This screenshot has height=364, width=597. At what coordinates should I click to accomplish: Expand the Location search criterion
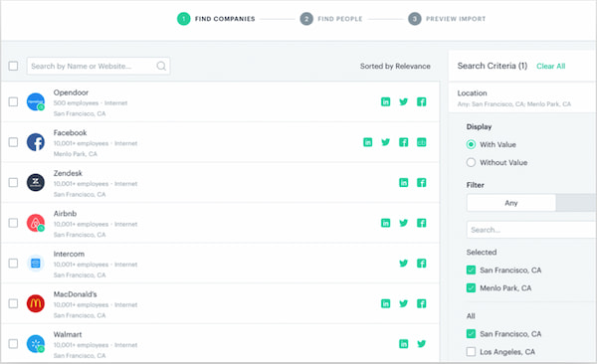(522, 97)
